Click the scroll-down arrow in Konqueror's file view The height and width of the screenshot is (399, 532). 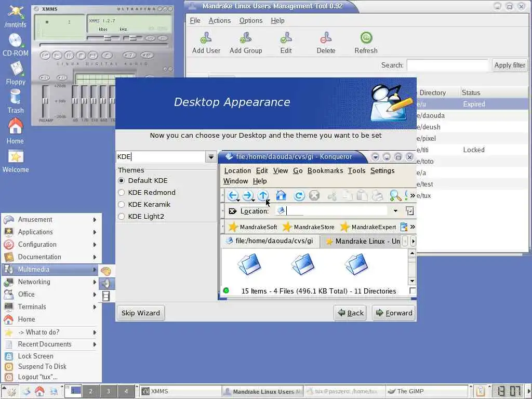(412, 281)
